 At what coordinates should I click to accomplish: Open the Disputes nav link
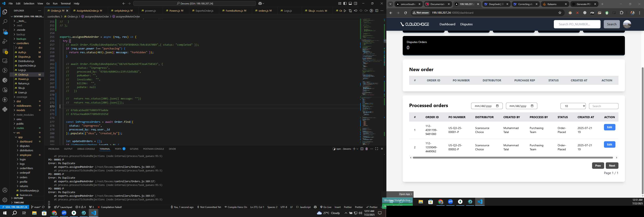466,24
